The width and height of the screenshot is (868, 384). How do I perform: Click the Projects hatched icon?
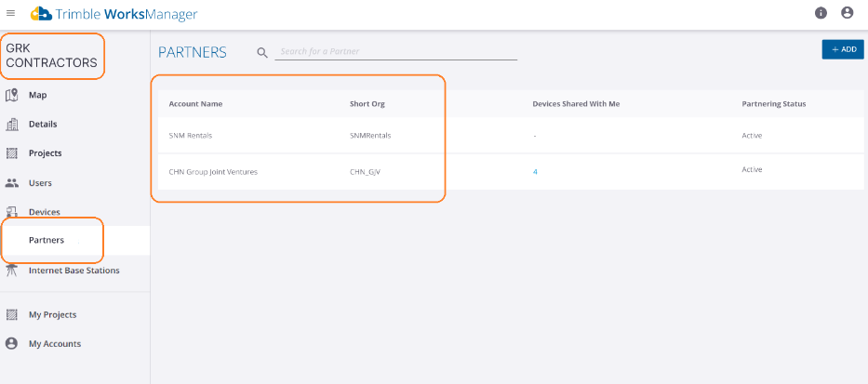(x=11, y=153)
